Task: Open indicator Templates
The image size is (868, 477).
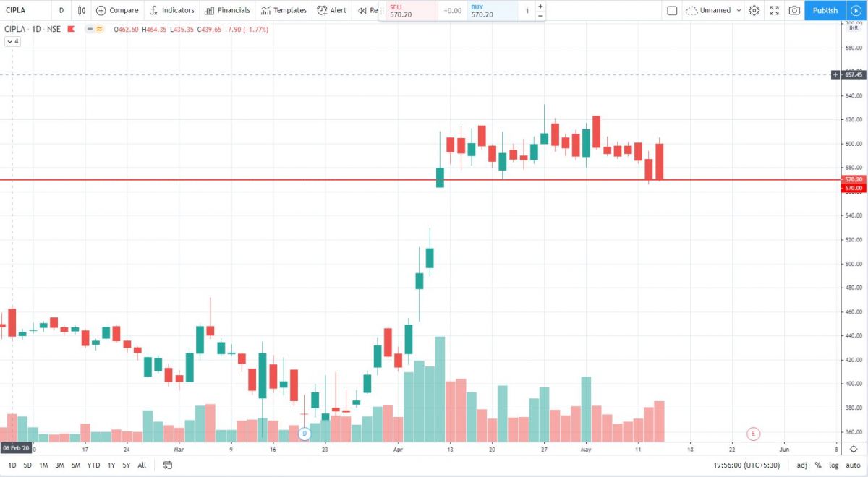Action: click(x=284, y=10)
